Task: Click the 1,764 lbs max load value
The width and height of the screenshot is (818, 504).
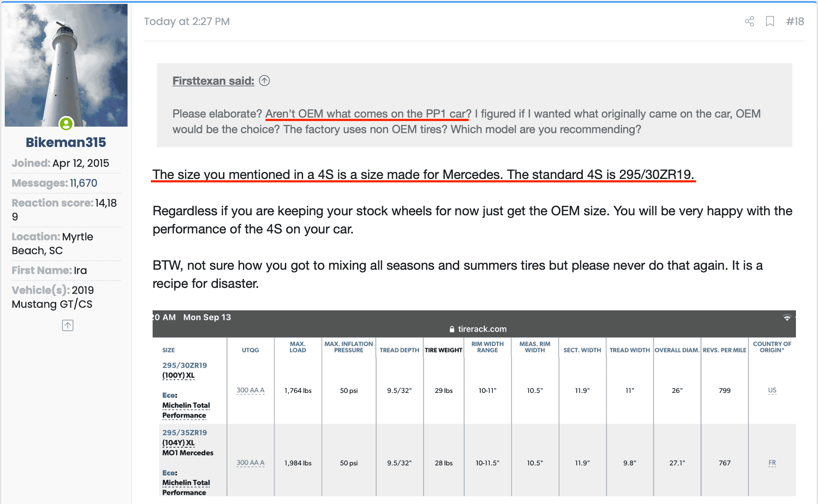Action: (x=298, y=390)
